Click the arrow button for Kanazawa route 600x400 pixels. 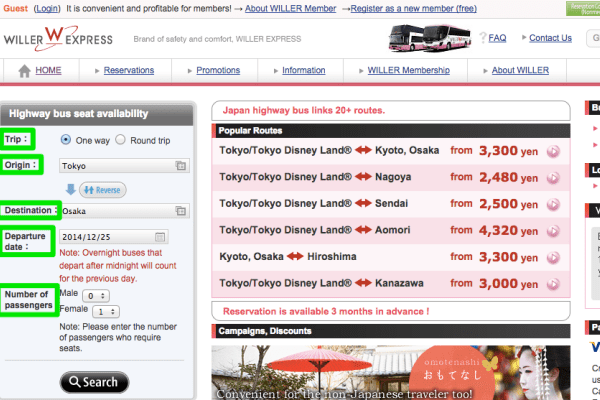pos(553,282)
